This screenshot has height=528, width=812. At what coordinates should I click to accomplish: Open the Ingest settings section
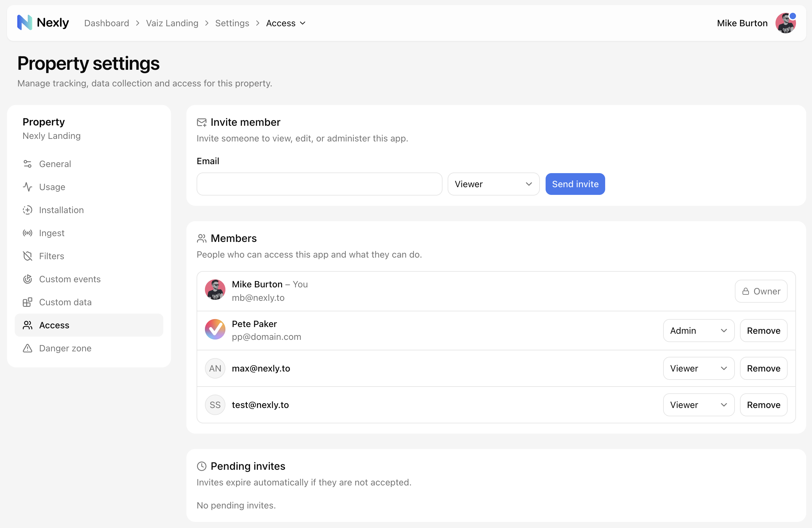point(89,233)
